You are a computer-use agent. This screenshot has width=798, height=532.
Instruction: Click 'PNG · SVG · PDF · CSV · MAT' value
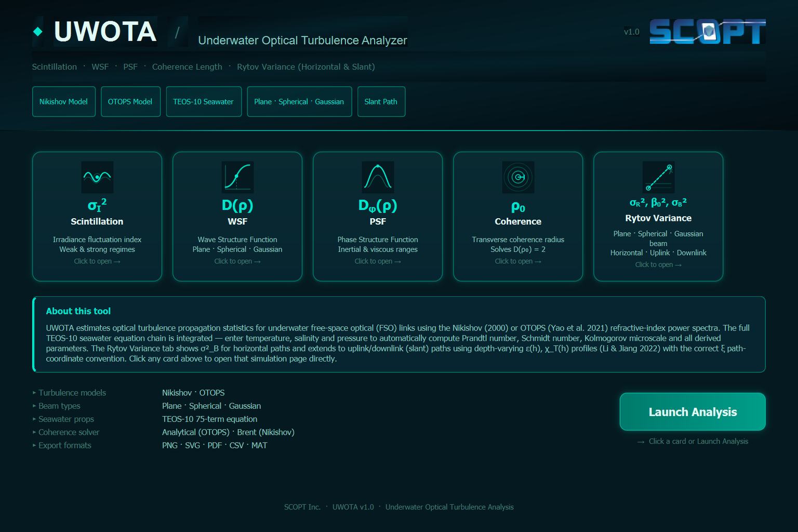[x=215, y=445]
